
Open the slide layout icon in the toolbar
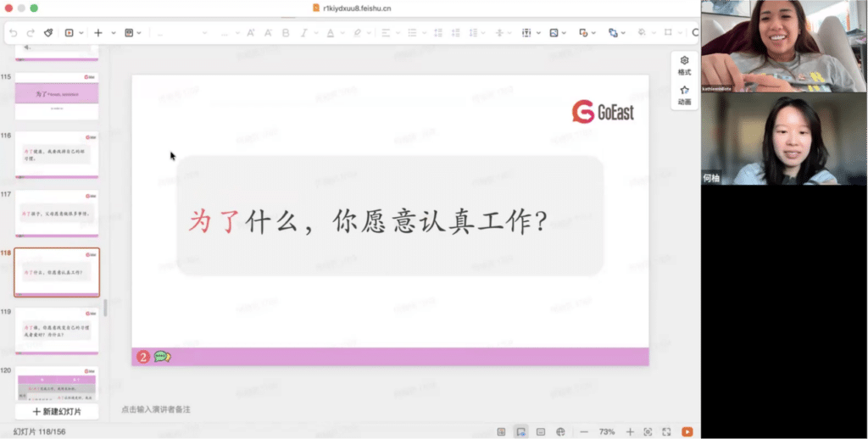coord(129,33)
